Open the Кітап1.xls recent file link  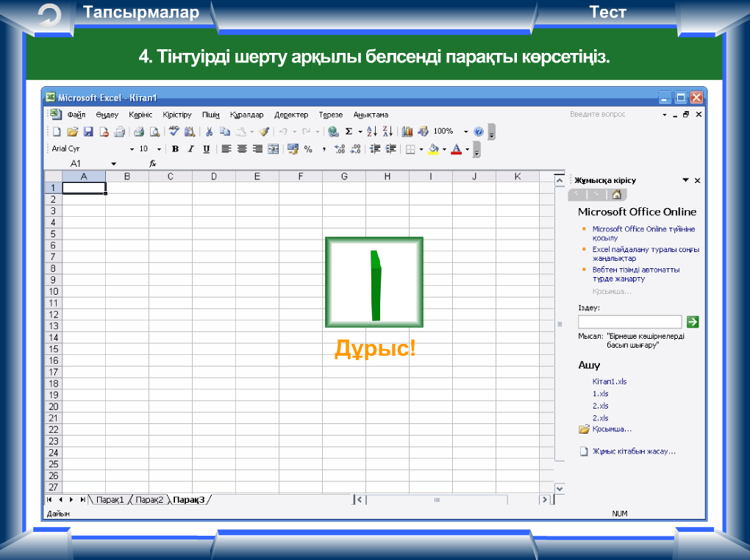609,381
